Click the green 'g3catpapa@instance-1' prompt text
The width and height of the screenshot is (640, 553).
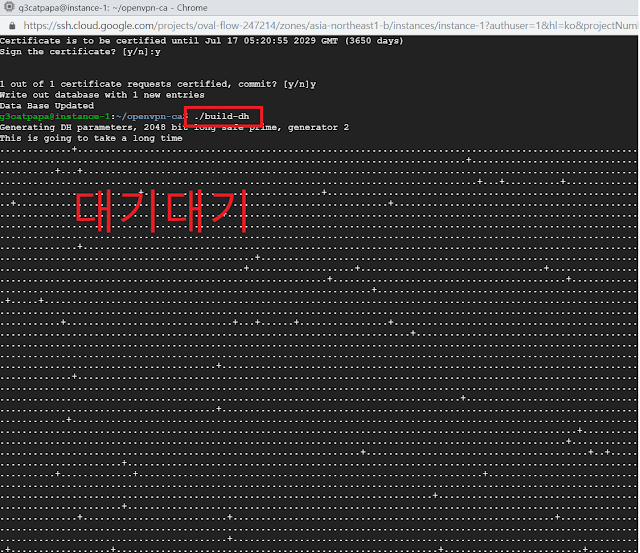(x=55, y=117)
